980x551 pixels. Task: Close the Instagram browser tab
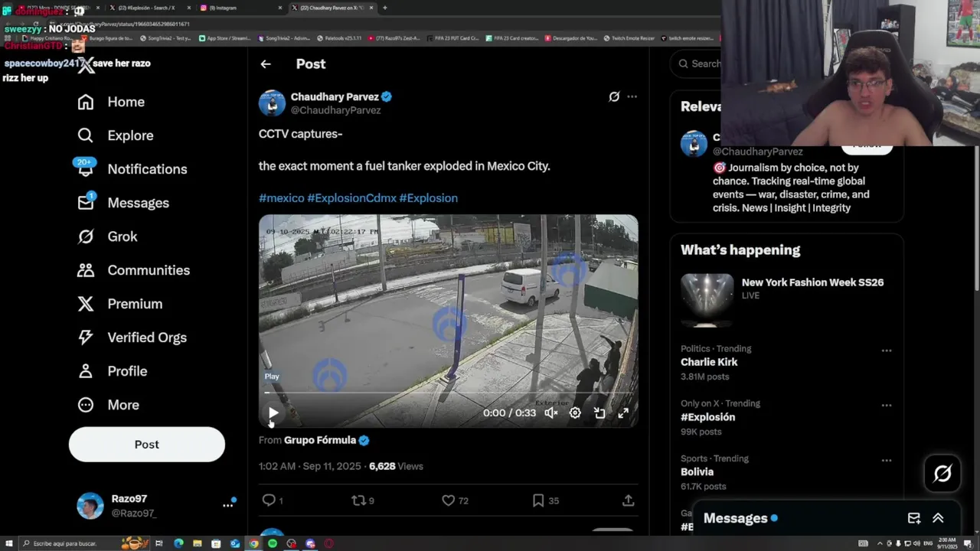click(x=279, y=8)
